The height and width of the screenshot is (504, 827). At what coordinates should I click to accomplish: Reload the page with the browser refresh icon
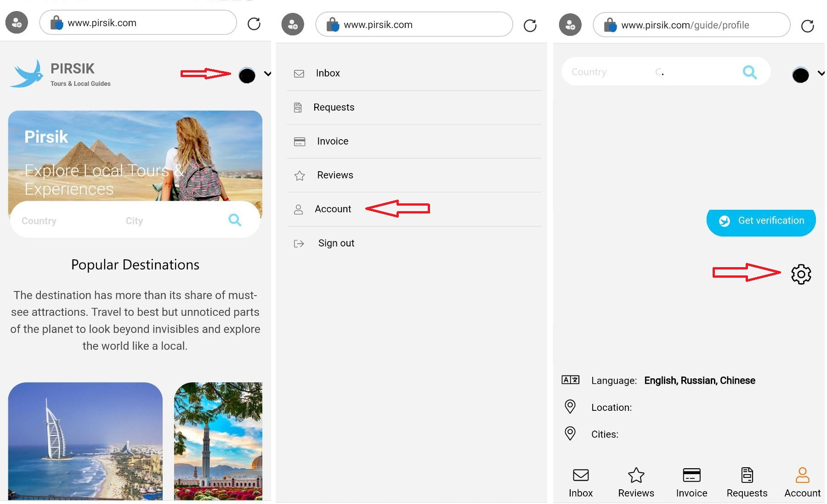click(254, 23)
